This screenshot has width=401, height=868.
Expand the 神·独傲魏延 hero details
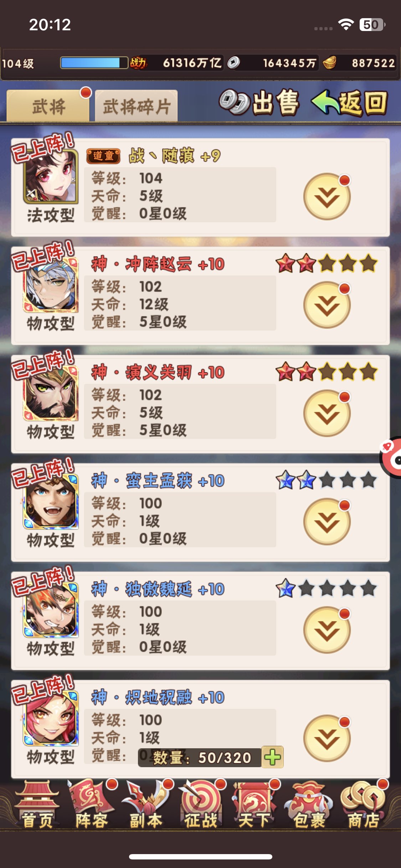[x=327, y=630]
